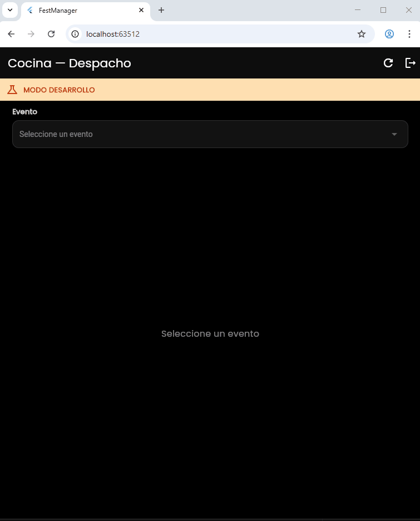Go back using browser back arrow

[x=11, y=34]
